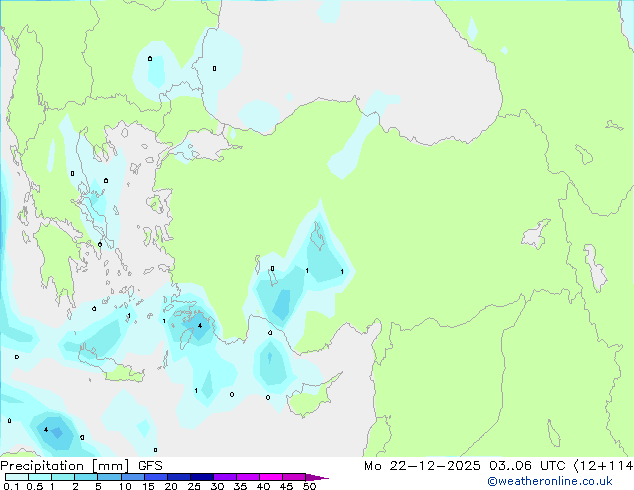Click the 10–15 mm legend swatch
Viewport: 634px width, 490px height.
point(132,477)
